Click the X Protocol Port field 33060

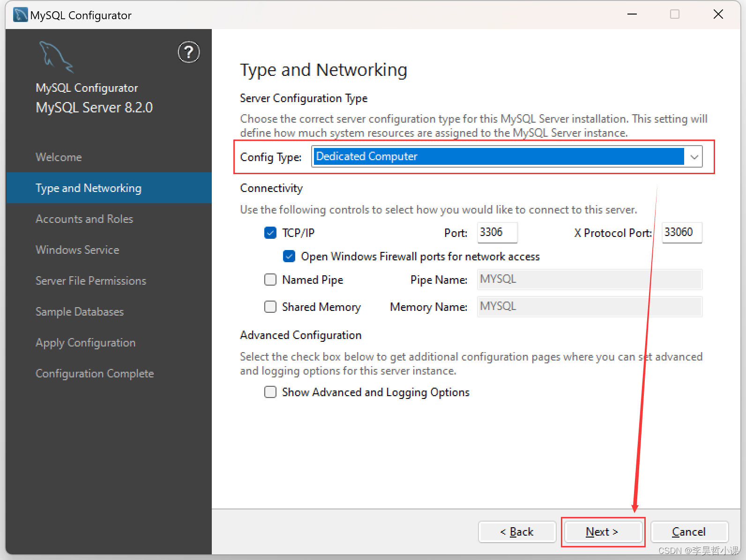click(x=682, y=232)
